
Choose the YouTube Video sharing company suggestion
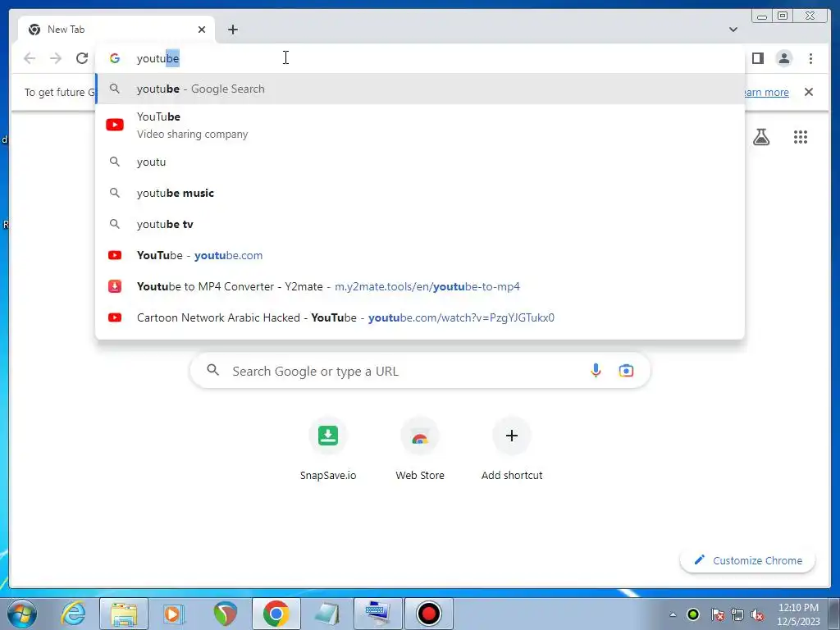pos(420,125)
